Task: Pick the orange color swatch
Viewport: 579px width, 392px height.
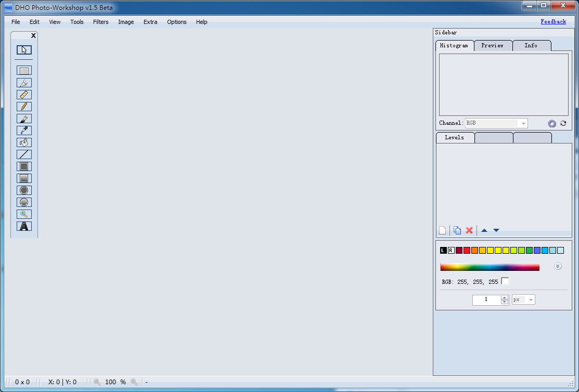Action: click(x=474, y=250)
